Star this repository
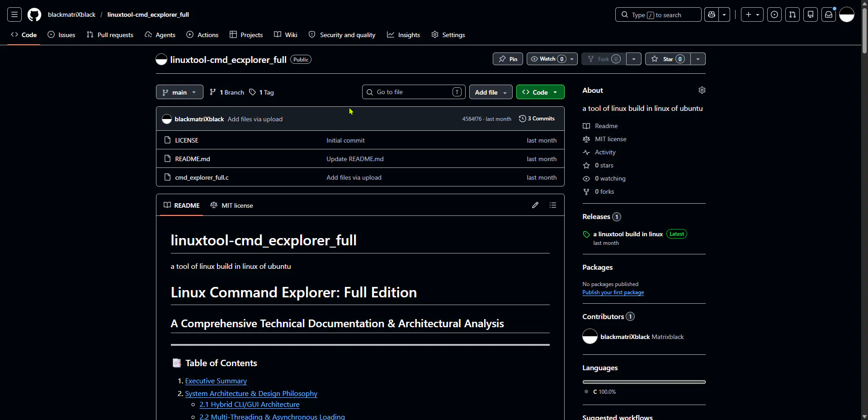 point(668,59)
